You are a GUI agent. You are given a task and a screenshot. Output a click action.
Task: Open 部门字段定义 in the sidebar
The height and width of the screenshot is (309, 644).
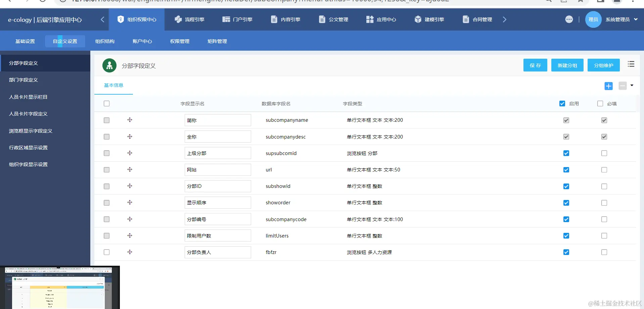click(x=45, y=80)
